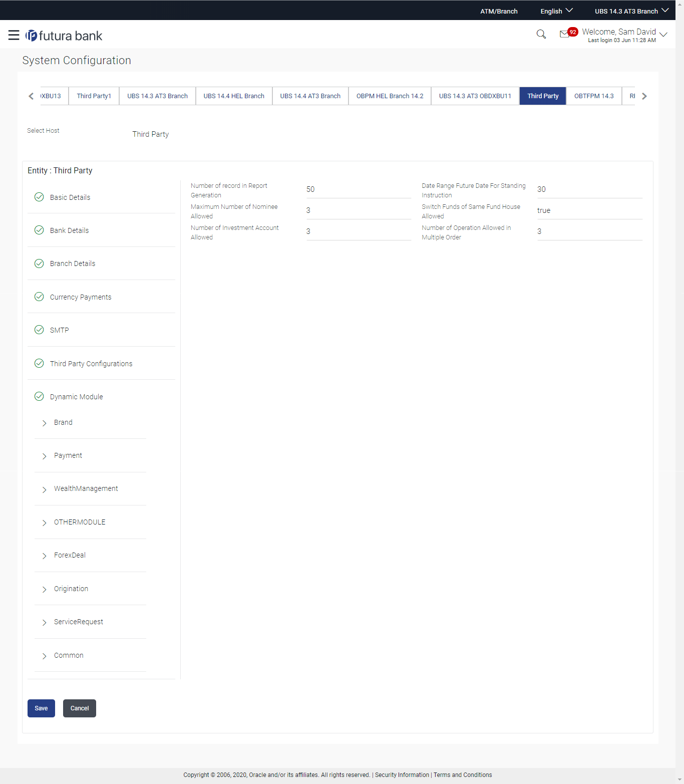
Task: Expand the Origination module chevron
Action: tap(44, 589)
